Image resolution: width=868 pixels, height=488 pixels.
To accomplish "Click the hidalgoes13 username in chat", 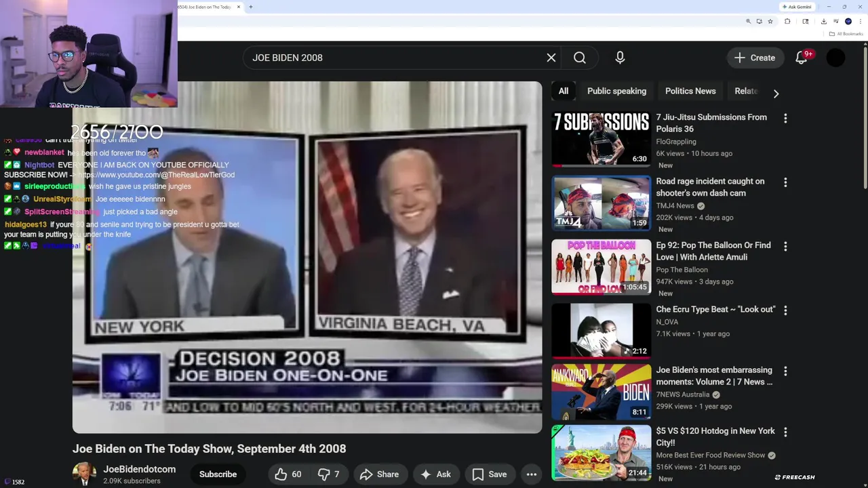I will [26, 224].
